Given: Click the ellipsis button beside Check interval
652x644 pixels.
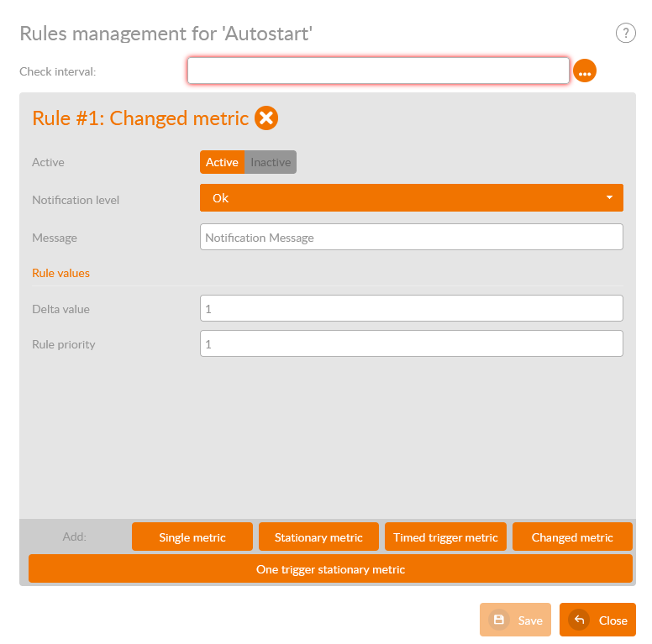Looking at the screenshot, I should 585,72.
